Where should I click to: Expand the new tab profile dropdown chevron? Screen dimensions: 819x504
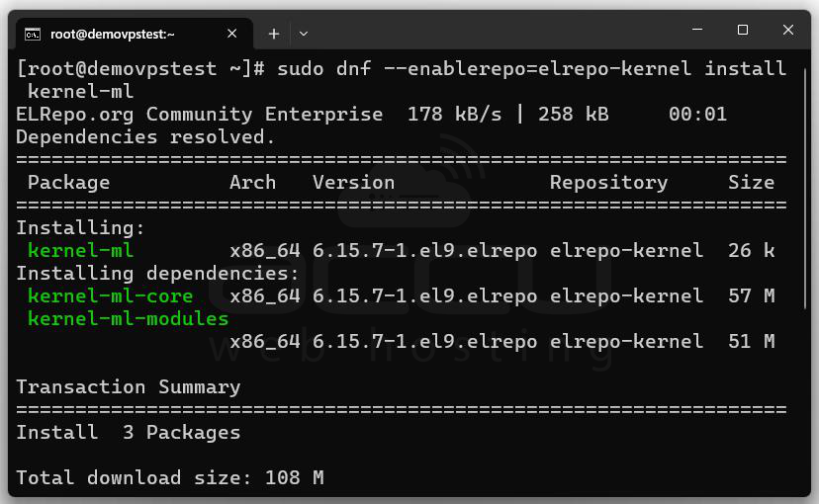[x=304, y=34]
